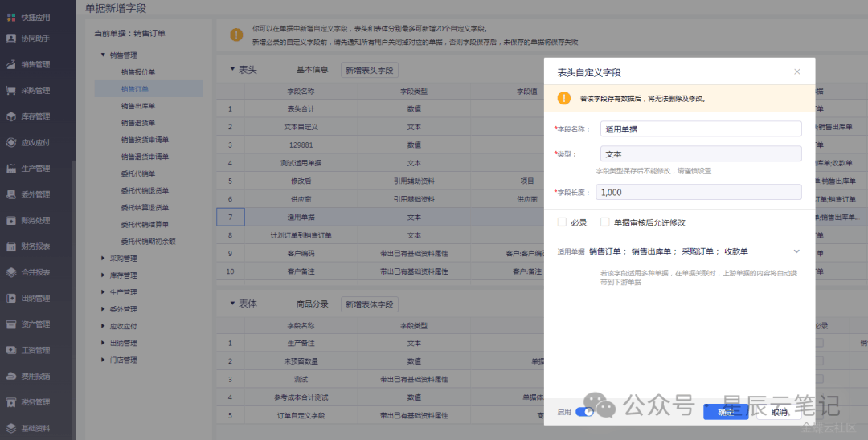Open the 税务管理 sidebar icon
This screenshot has width=868, height=440.
pos(11,402)
